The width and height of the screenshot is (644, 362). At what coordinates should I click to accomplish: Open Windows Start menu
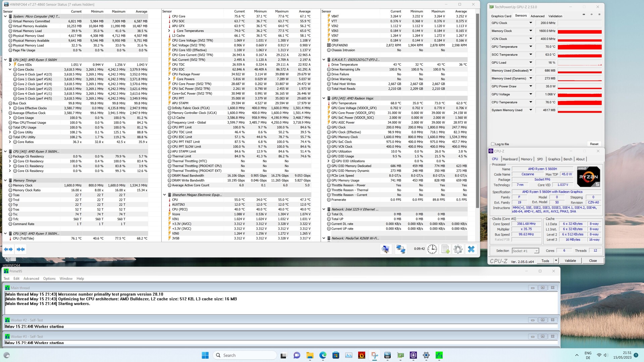click(205, 355)
